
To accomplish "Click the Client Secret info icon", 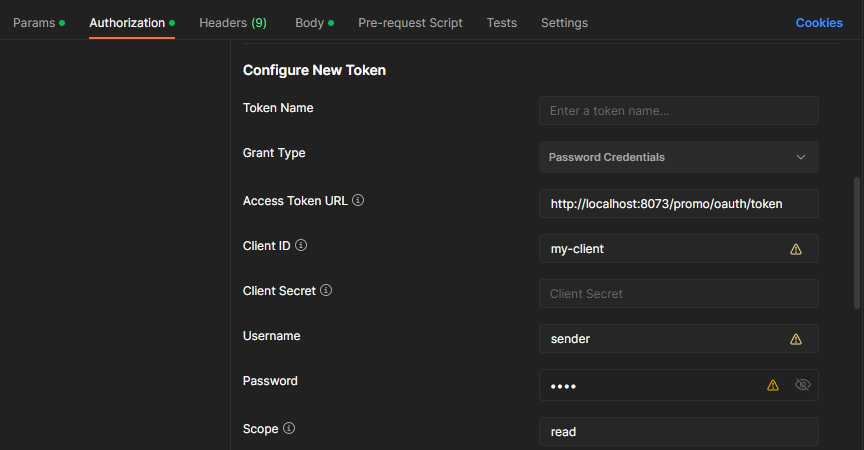I will click(326, 291).
